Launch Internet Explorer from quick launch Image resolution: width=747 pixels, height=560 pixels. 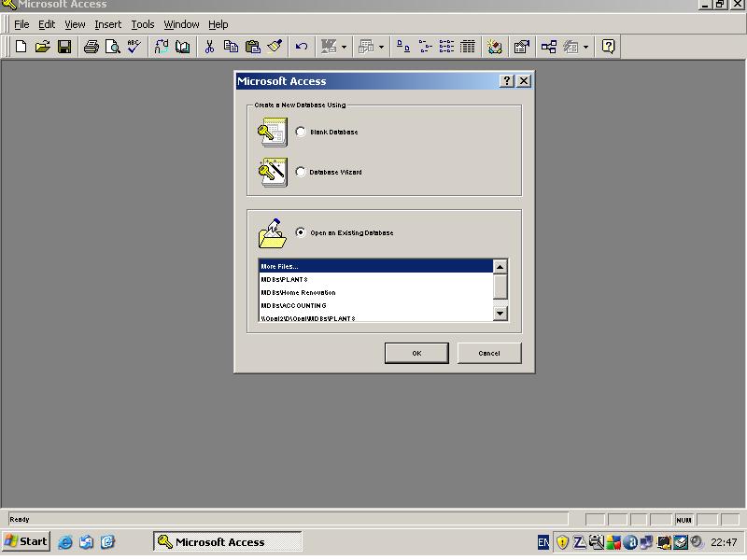[x=65, y=542]
